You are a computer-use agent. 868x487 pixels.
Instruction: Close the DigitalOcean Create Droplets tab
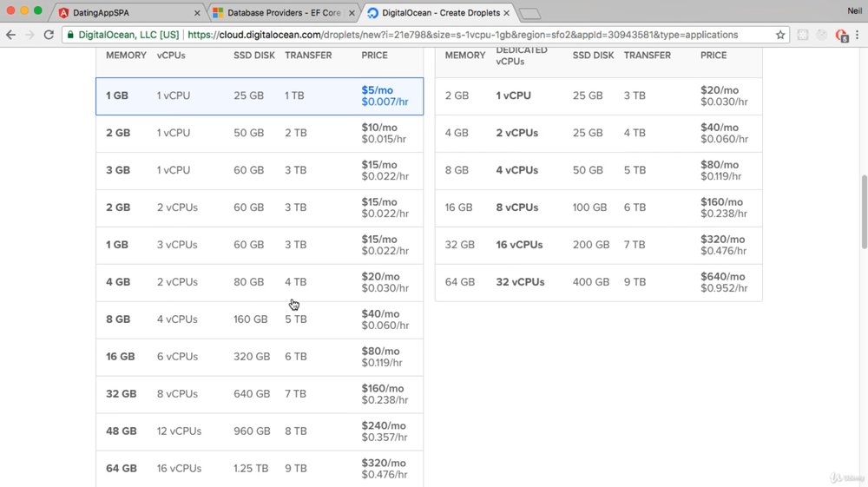pos(507,13)
